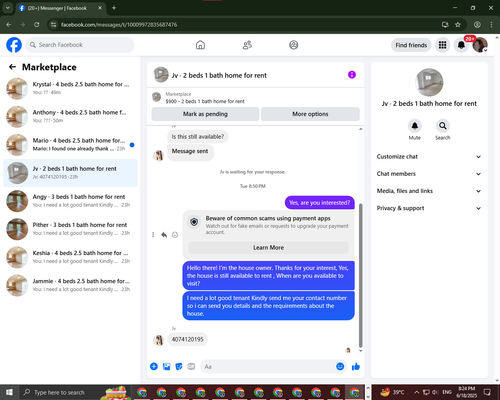Viewport: 500px width, 400px height.
Task: Open the Windows notification center icon
Action: pyautogui.click(x=487, y=392)
